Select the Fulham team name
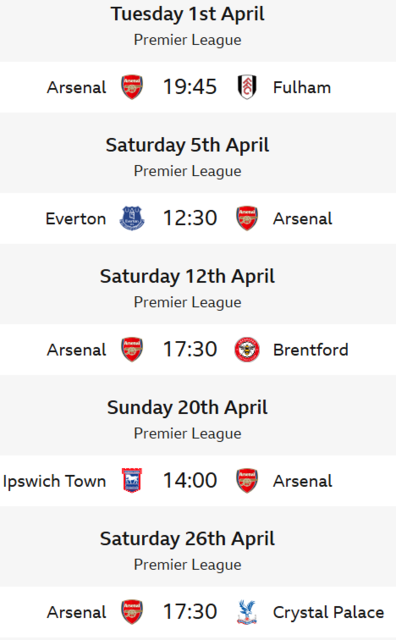The width and height of the screenshot is (396, 640). point(302,87)
